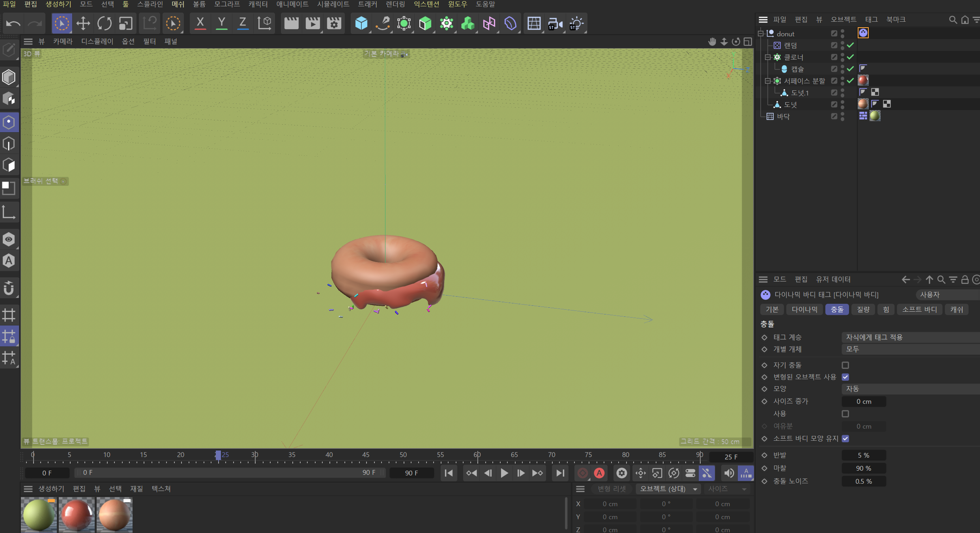The width and height of the screenshot is (980, 533).
Task: Click the Spline pen tool icon
Action: [383, 24]
